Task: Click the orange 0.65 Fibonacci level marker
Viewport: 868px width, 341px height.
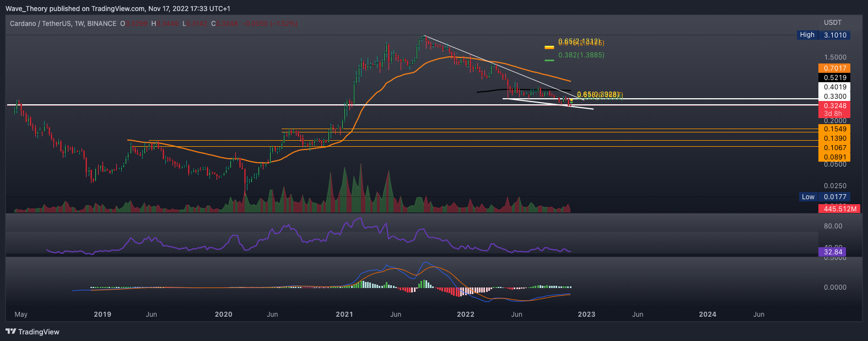Action: tap(549, 47)
